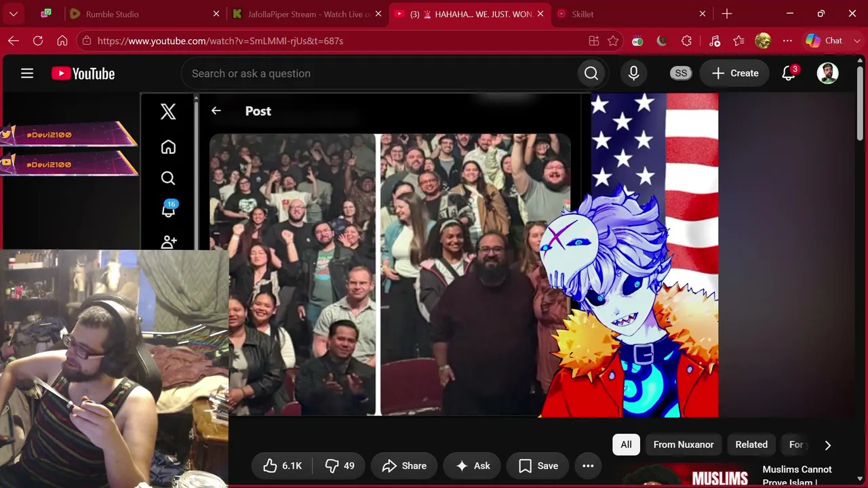This screenshot has height=488, width=868.
Task: Switch to the Skillet tab
Action: [632, 14]
